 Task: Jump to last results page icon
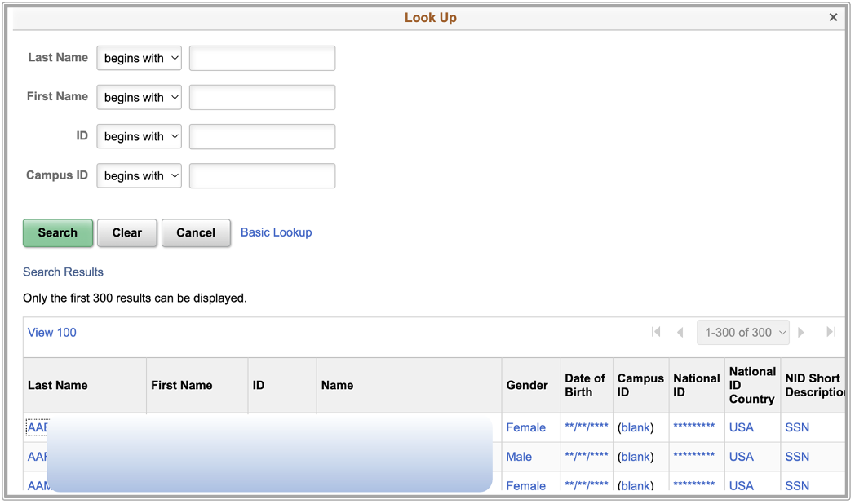click(x=831, y=332)
